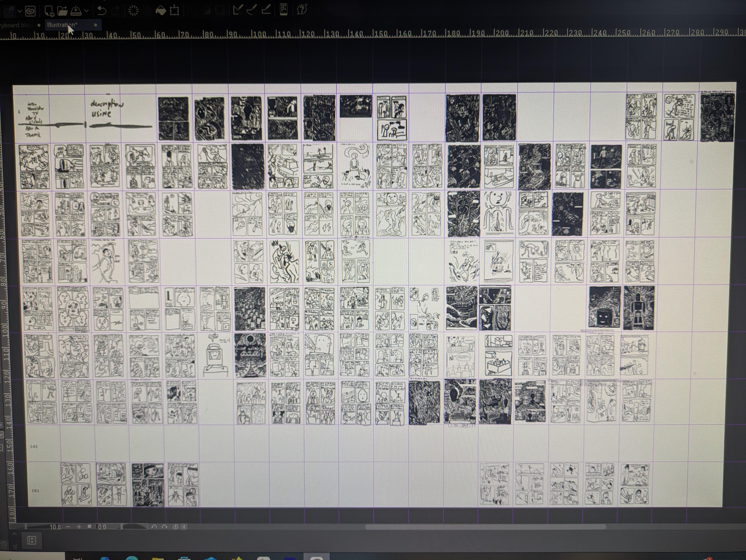Save the document with the Save icon
The width and height of the screenshot is (746, 560).
[76, 11]
